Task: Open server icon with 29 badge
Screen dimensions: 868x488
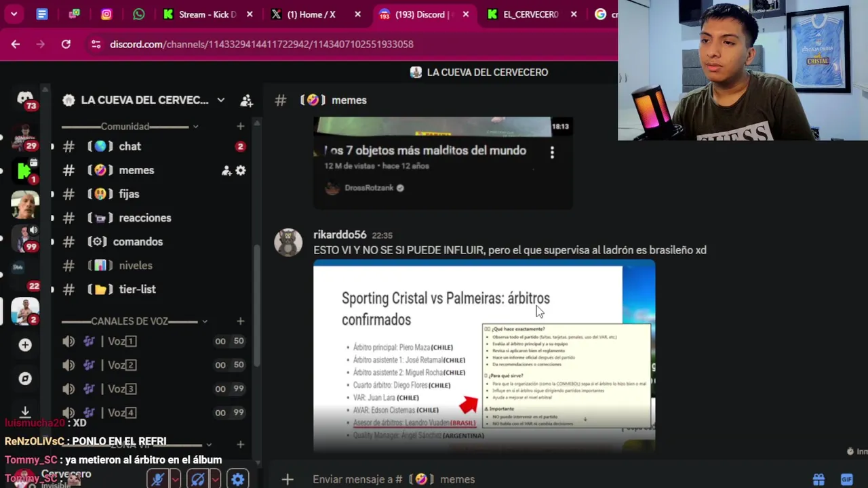Action: pos(25,138)
